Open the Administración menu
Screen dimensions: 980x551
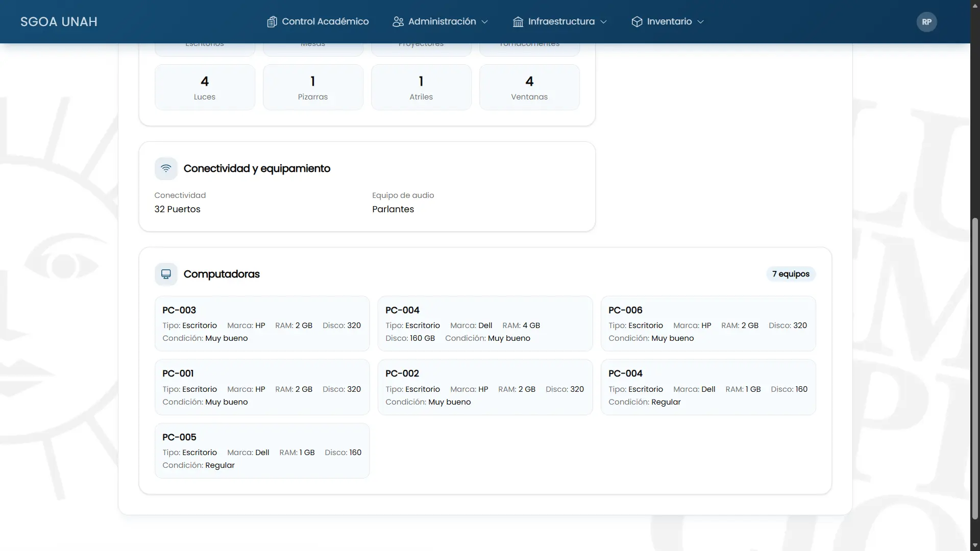[440, 21]
